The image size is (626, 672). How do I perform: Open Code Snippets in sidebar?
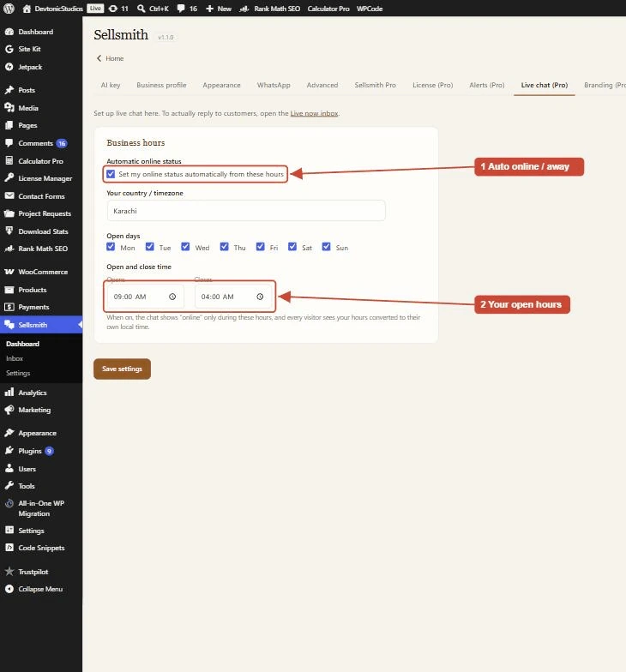click(41, 548)
